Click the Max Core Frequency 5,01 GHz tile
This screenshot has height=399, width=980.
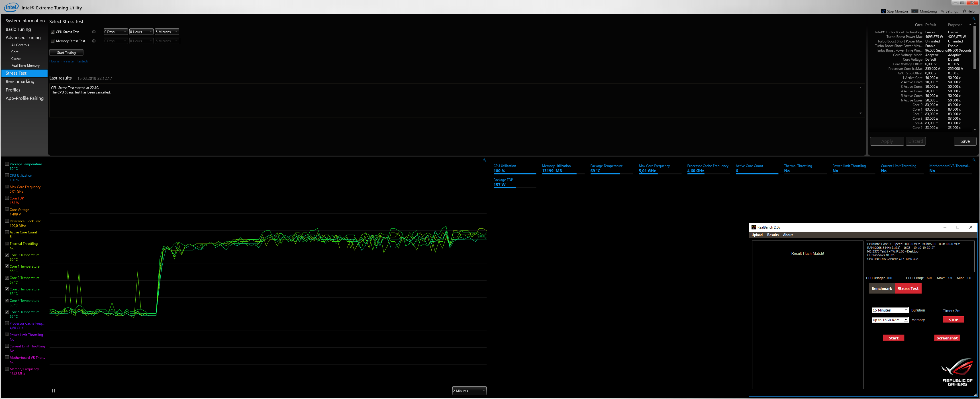pyautogui.click(x=660, y=169)
